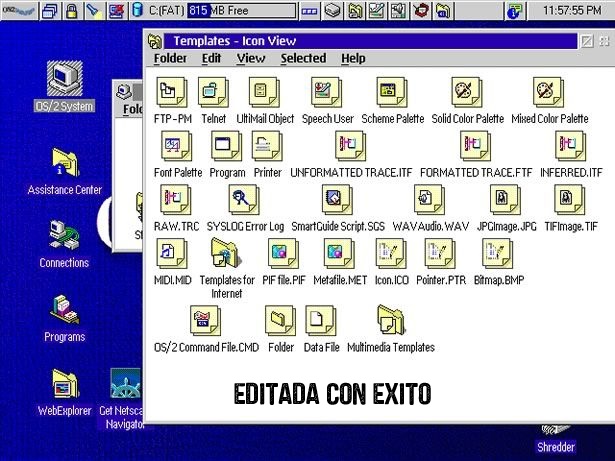Open the Multimedia Templates folder icon
The image size is (615, 461).
(x=390, y=320)
